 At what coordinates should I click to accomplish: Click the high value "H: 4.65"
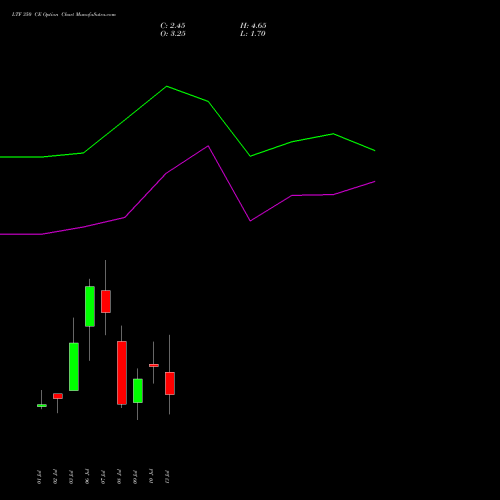click(x=253, y=26)
